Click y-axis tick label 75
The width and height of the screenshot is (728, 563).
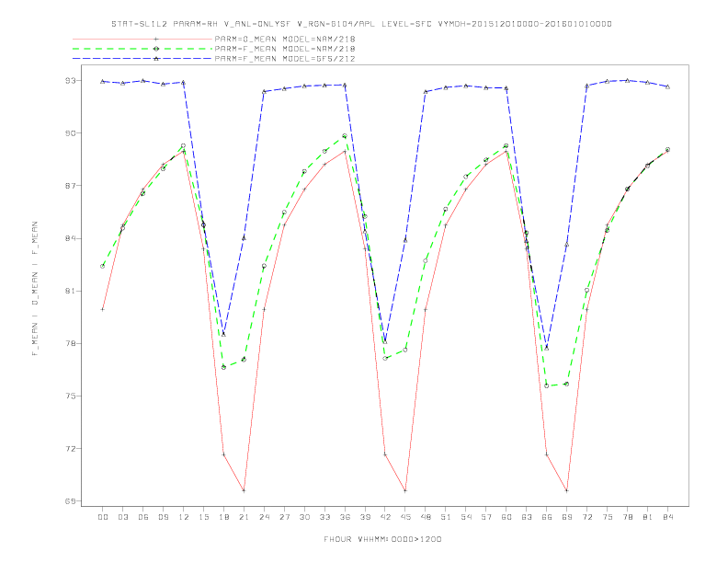click(70, 396)
